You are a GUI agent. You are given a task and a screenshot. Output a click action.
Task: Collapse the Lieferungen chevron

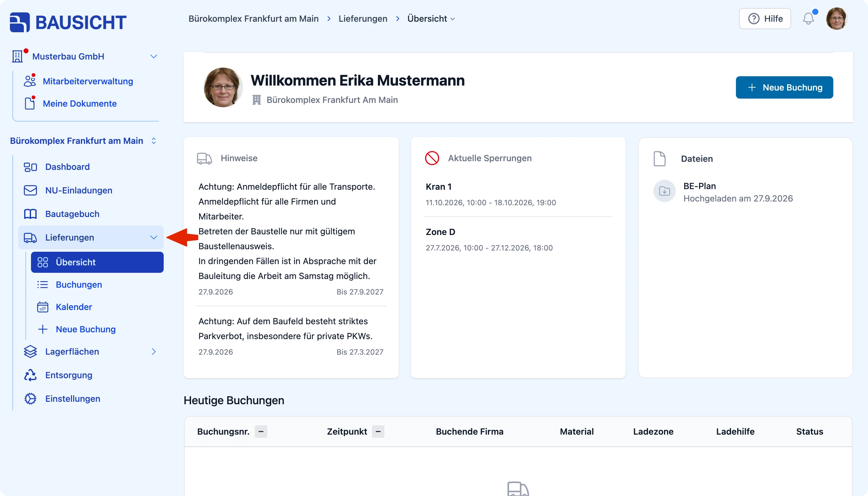(x=154, y=237)
